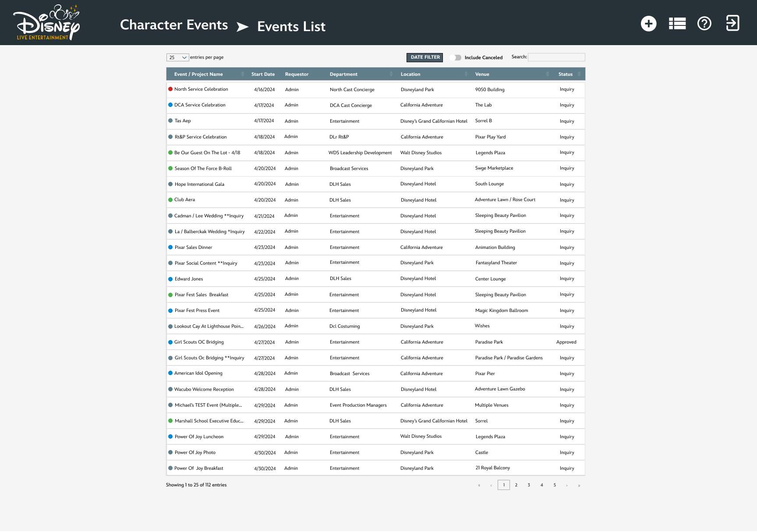The width and height of the screenshot is (757, 532).
Task: Open the Rt&P Service Celebration event
Action: (201, 137)
